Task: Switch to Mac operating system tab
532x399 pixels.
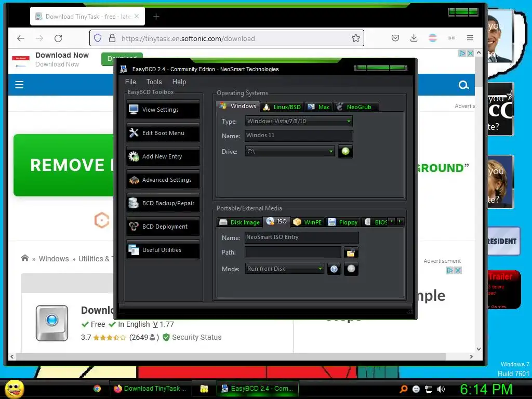Action: point(318,107)
